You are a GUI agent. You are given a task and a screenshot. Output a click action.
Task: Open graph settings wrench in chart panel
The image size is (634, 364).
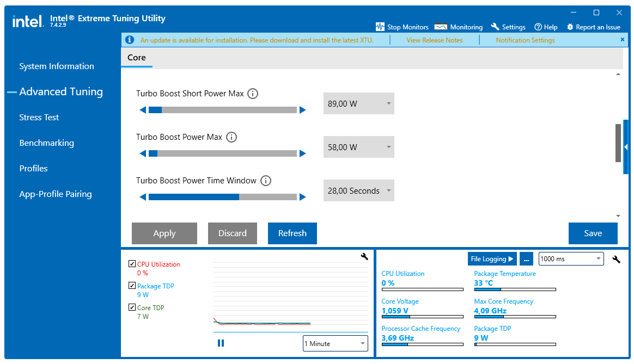pos(364,256)
